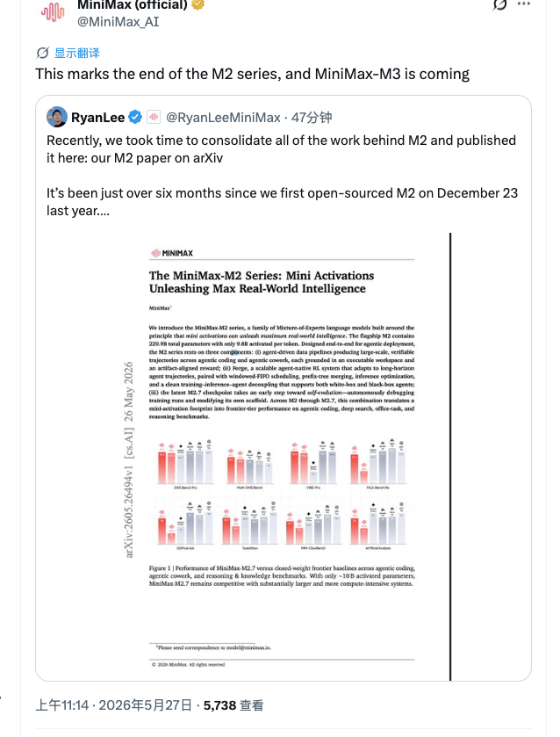
Task: Click the Grok translate icon beside 显示翻译
Action: point(43,53)
